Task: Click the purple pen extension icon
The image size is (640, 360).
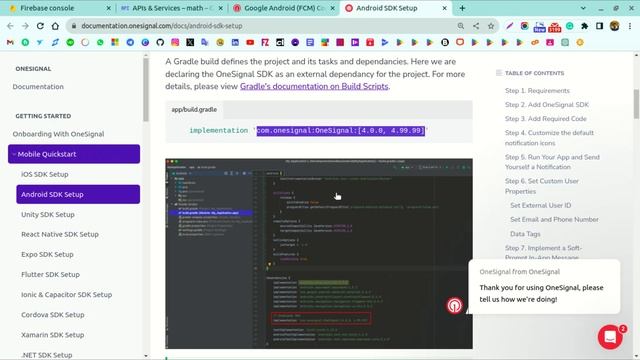Action: tap(510, 26)
